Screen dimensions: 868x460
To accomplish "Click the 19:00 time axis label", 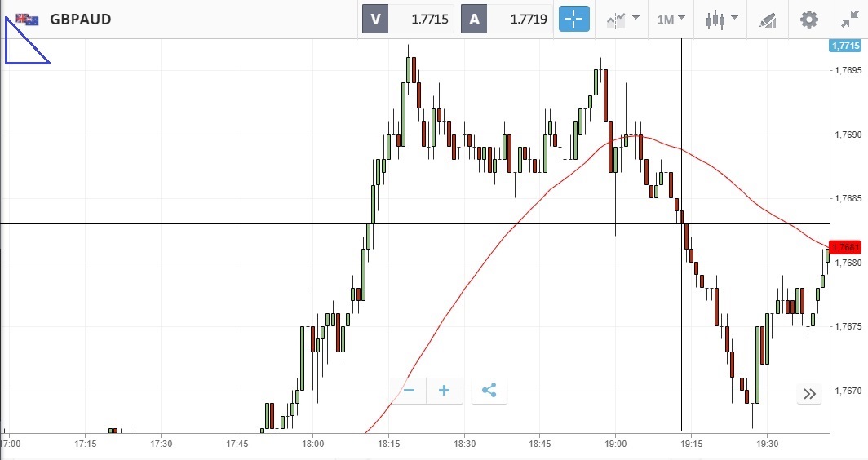I will [x=616, y=444].
